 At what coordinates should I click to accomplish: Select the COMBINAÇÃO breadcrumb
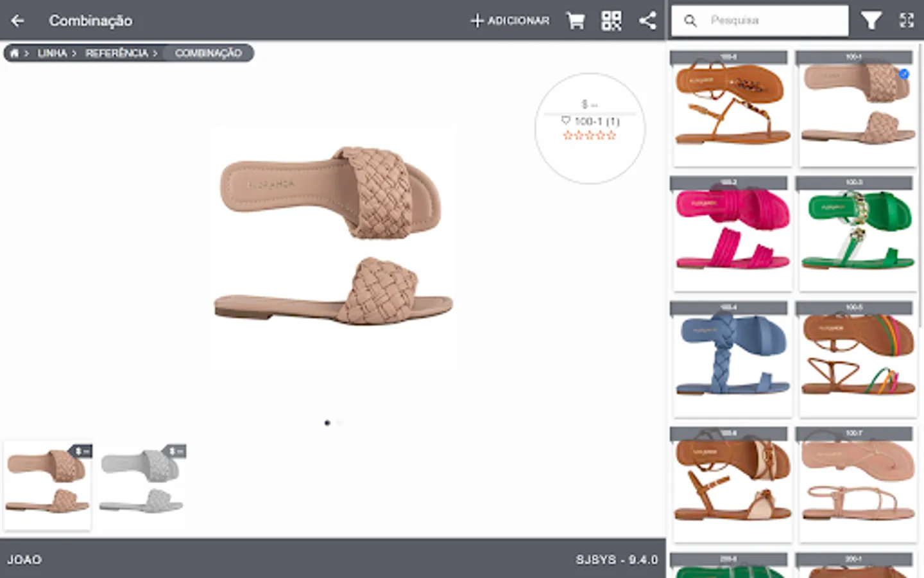(x=208, y=53)
